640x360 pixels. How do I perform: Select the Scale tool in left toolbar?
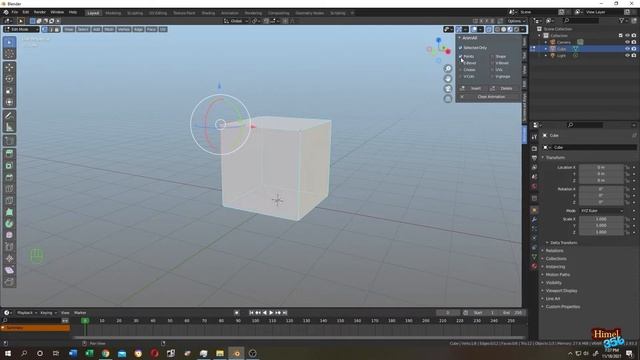tap(9, 91)
